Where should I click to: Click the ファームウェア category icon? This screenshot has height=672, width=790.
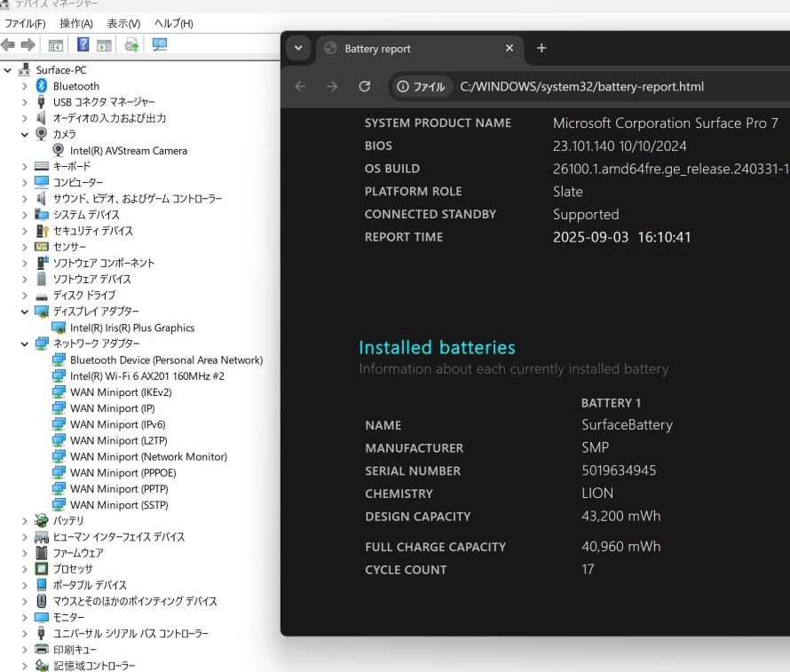[42, 553]
